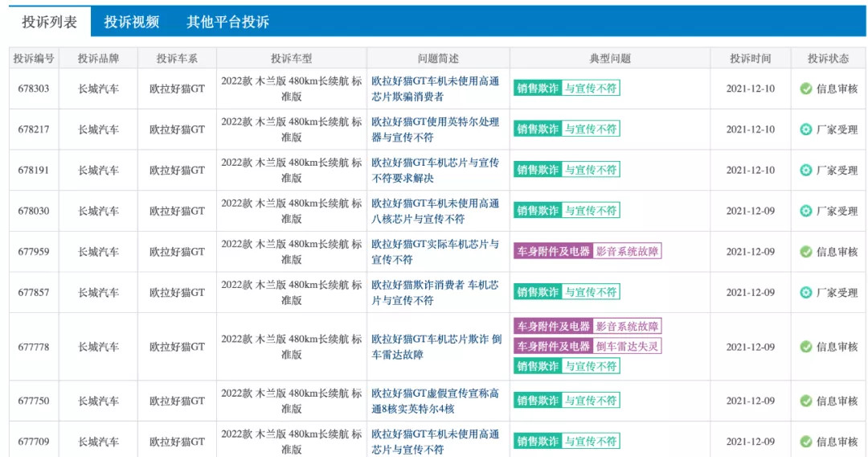Click the 问题简述 column header
The height and width of the screenshot is (457, 868).
pos(438,58)
